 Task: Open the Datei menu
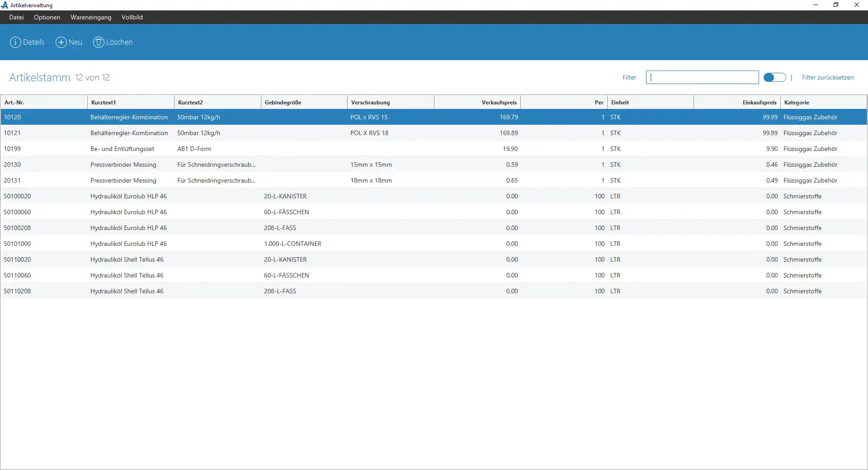pos(16,17)
